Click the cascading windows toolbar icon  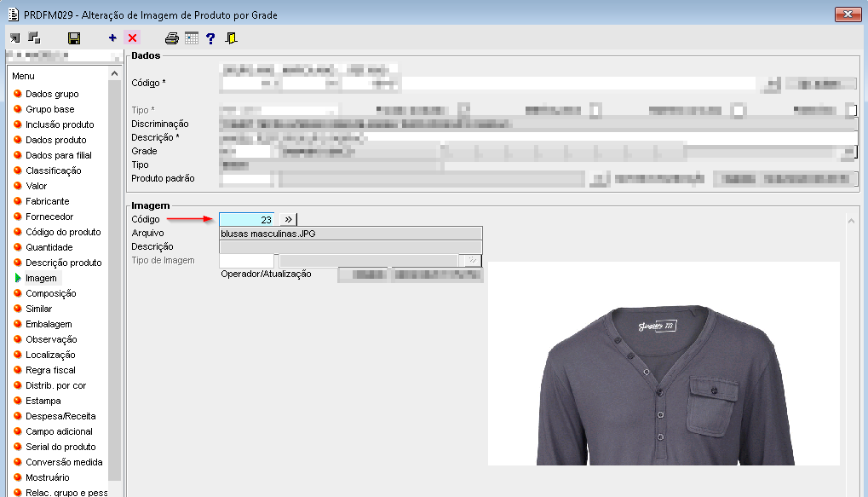pyautogui.click(x=34, y=38)
